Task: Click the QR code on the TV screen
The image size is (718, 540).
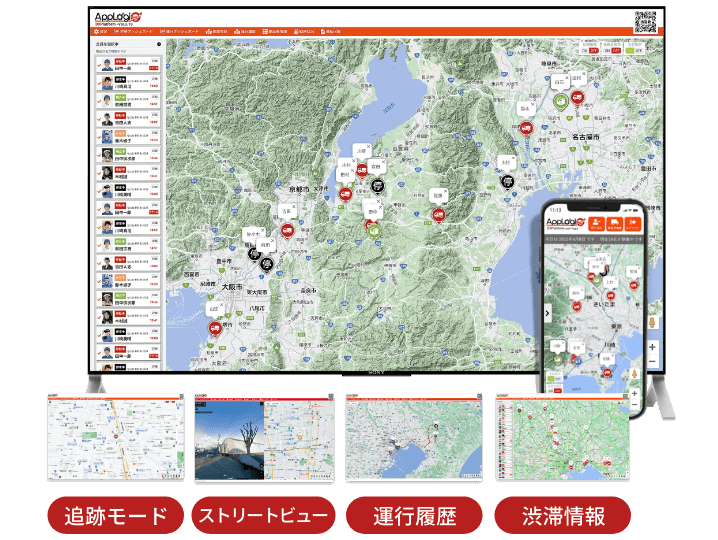Action: (x=646, y=22)
